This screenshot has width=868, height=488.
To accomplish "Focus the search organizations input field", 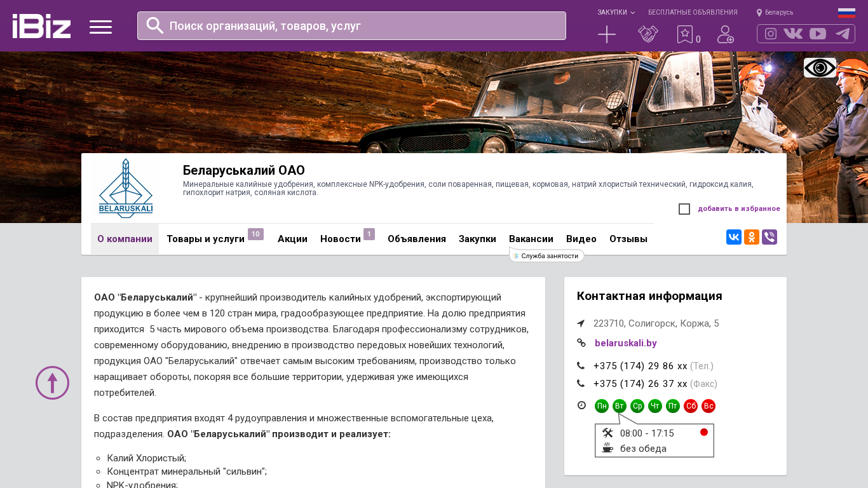I will (351, 25).
